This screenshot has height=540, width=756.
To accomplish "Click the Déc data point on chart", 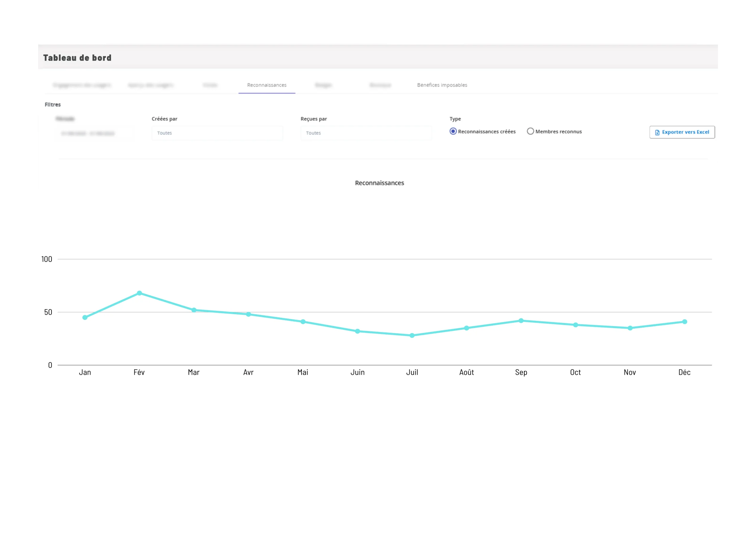I will (685, 322).
